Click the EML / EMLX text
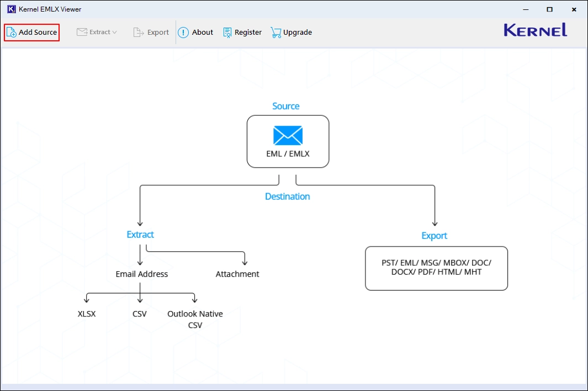588x391 pixels. (x=288, y=153)
